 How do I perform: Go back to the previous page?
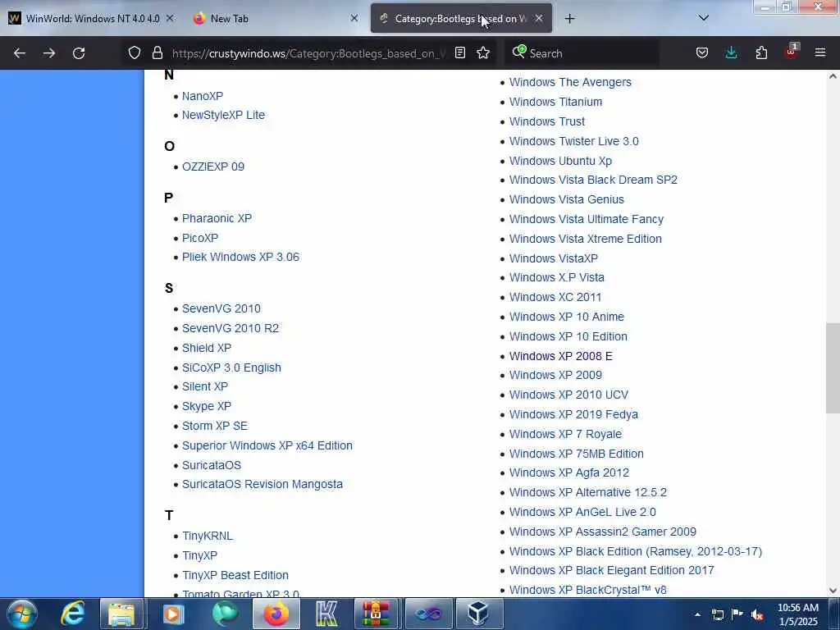[20, 53]
